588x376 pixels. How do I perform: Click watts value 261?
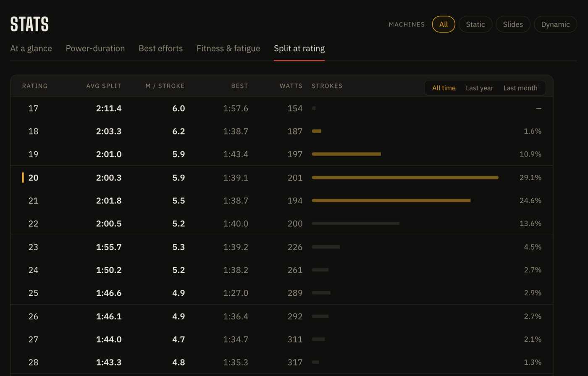pyautogui.click(x=295, y=270)
